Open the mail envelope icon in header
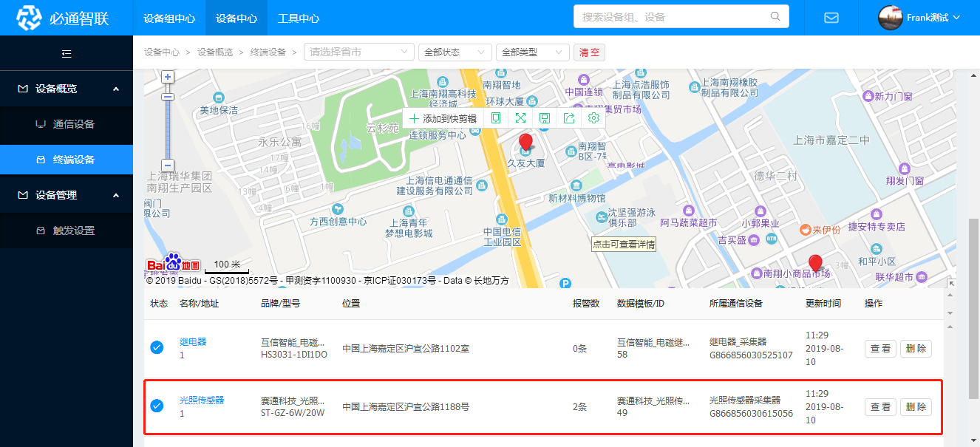Image resolution: width=980 pixels, height=447 pixels. point(831,18)
